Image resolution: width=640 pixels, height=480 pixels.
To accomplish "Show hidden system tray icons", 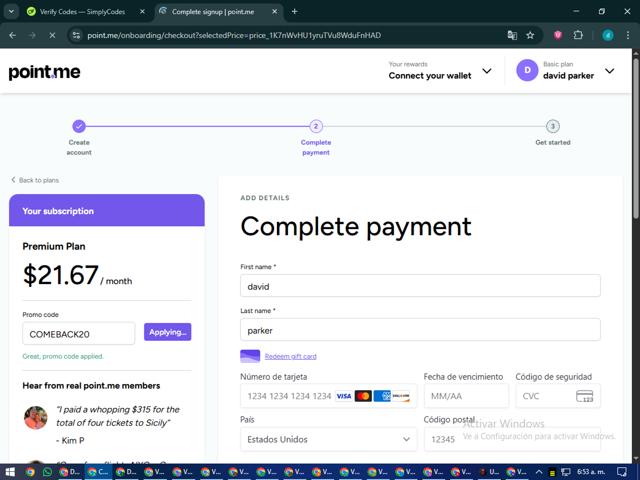I will [x=539, y=472].
